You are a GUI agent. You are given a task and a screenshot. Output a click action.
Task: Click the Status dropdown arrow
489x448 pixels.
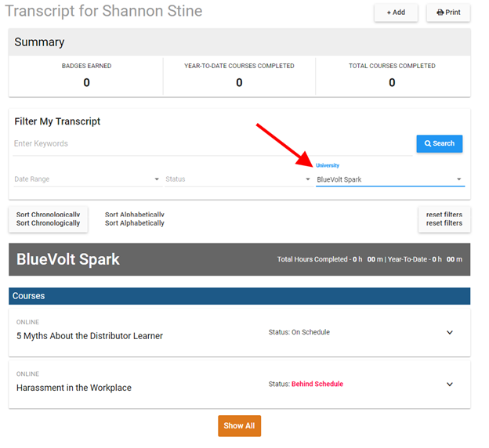pyautogui.click(x=307, y=179)
